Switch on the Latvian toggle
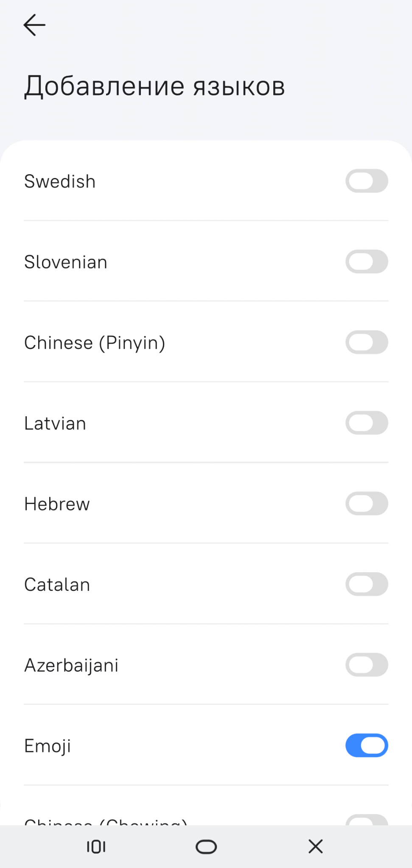 pos(367,423)
